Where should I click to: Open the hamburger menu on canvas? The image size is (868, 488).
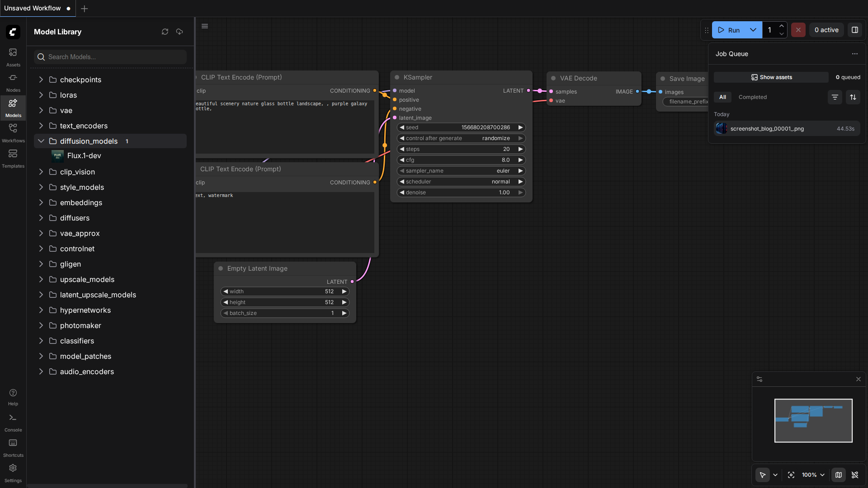point(205,26)
